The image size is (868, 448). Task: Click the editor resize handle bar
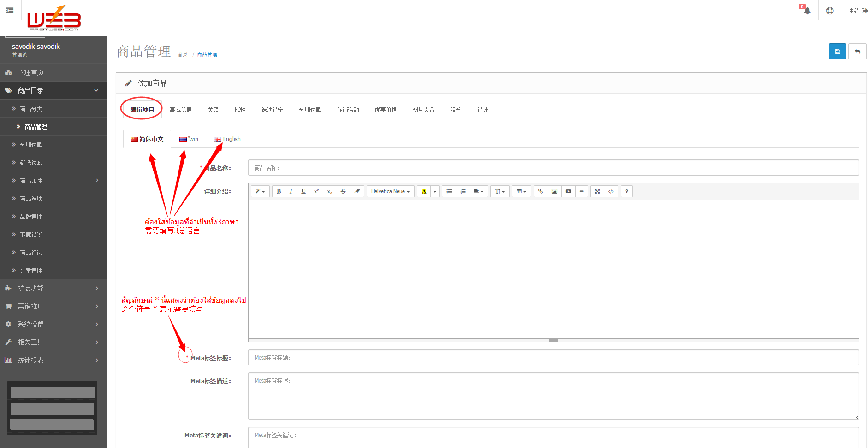(x=553, y=340)
